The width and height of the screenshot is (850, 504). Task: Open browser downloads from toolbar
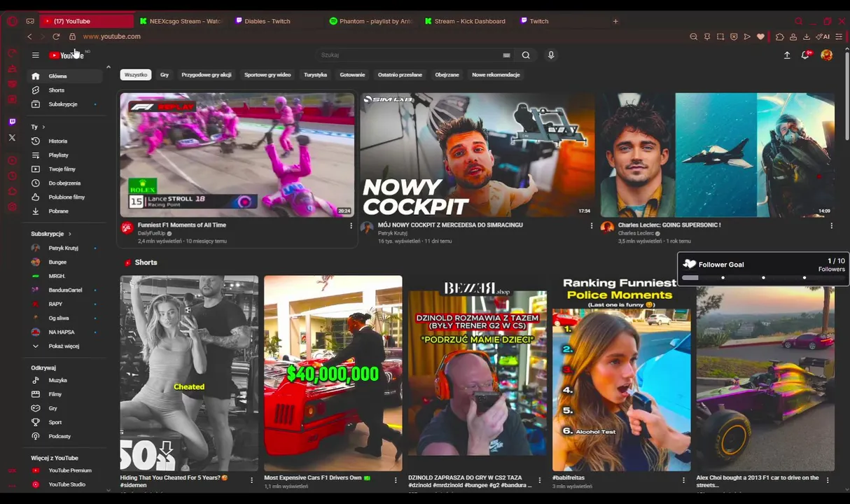[x=807, y=36]
